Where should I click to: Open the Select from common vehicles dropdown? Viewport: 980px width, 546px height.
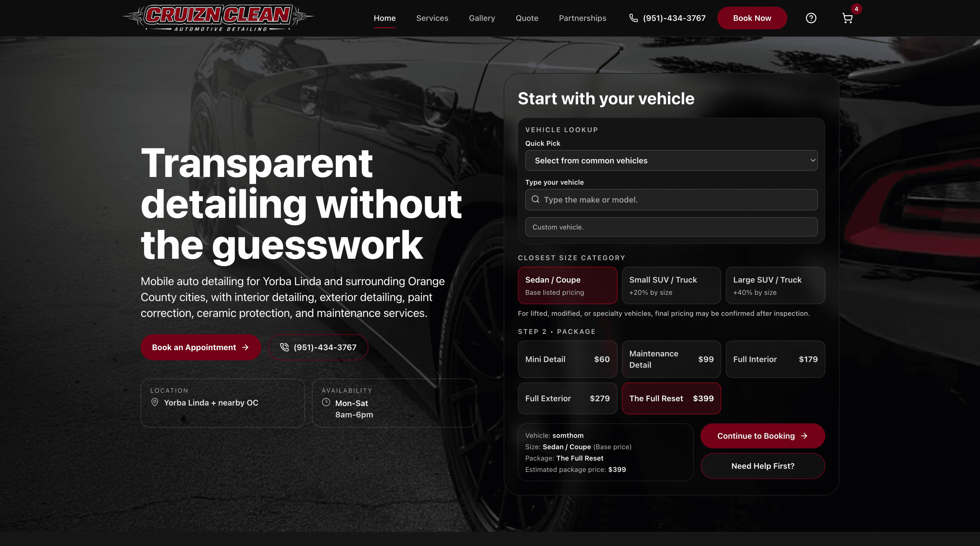pyautogui.click(x=671, y=160)
